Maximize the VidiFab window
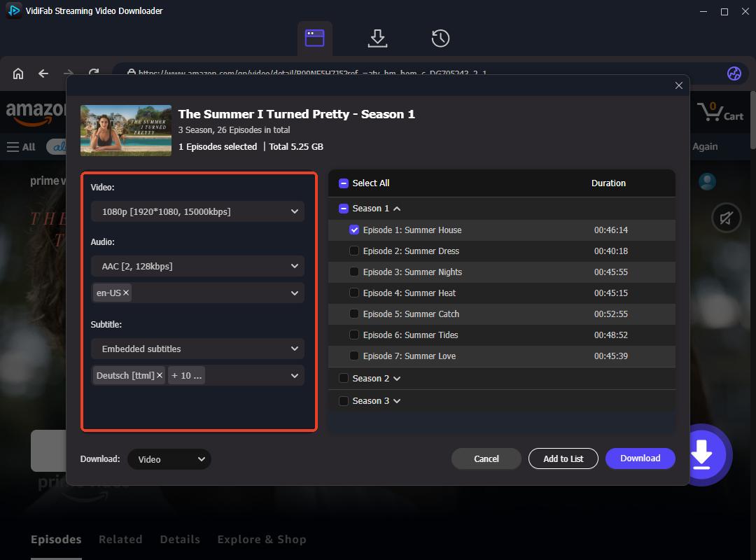This screenshot has width=756, height=560. click(x=724, y=12)
